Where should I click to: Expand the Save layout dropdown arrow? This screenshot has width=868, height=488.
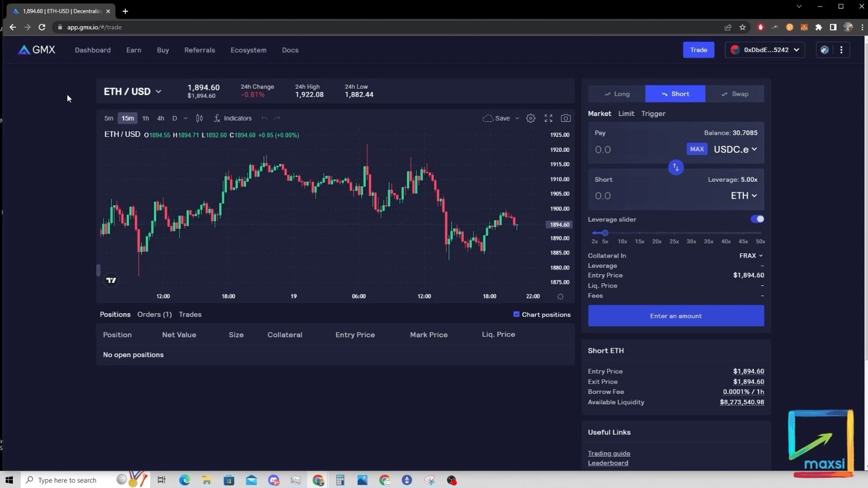coord(517,118)
